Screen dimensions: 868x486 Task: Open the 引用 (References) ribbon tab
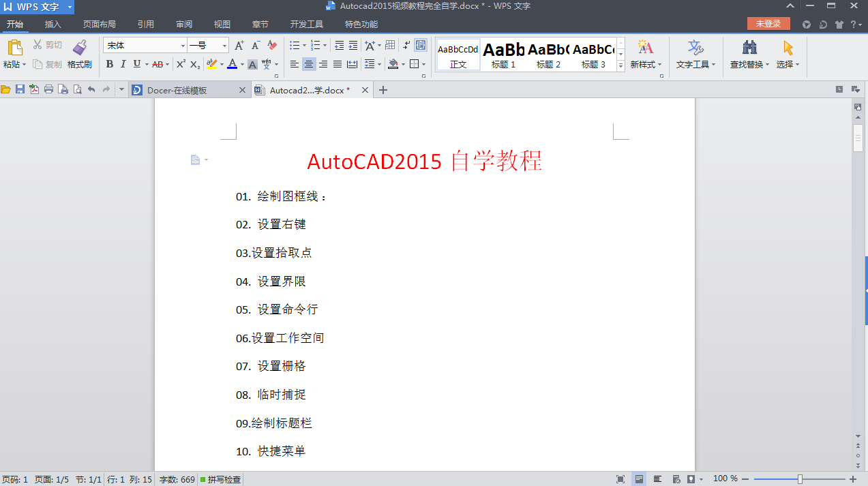point(145,25)
